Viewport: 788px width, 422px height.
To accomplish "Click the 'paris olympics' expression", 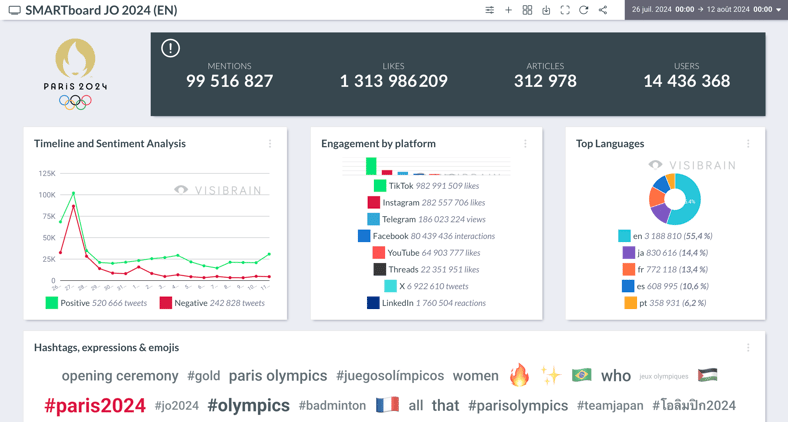I will point(278,376).
